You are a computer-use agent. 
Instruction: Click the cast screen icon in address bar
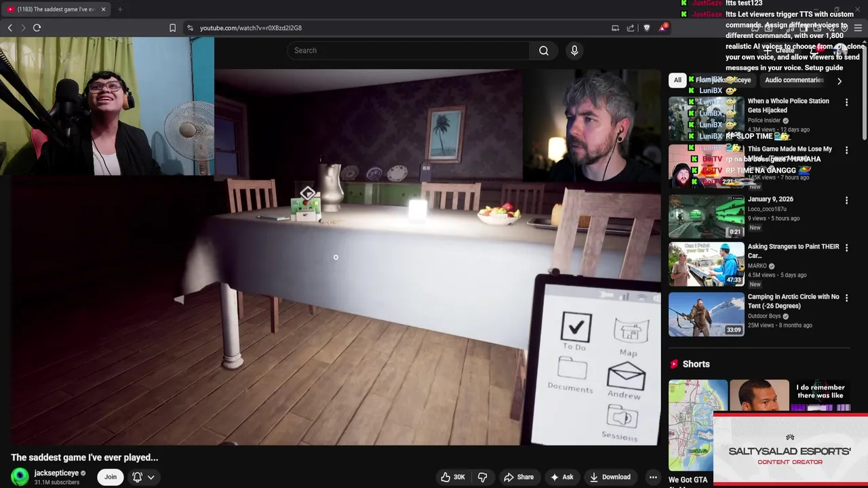[x=615, y=28]
